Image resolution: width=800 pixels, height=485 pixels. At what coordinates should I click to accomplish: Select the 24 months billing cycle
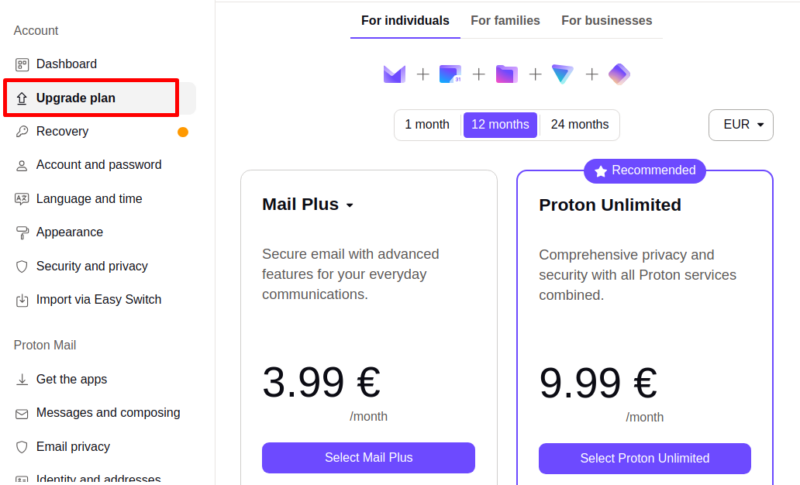point(579,125)
